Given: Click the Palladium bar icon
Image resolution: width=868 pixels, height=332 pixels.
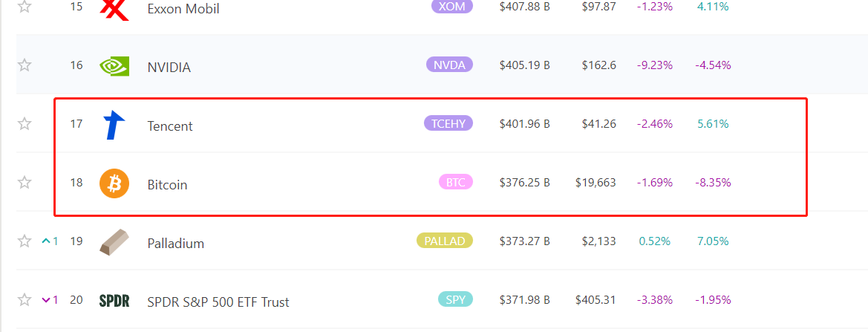Looking at the screenshot, I should click(x=114, y=242).
